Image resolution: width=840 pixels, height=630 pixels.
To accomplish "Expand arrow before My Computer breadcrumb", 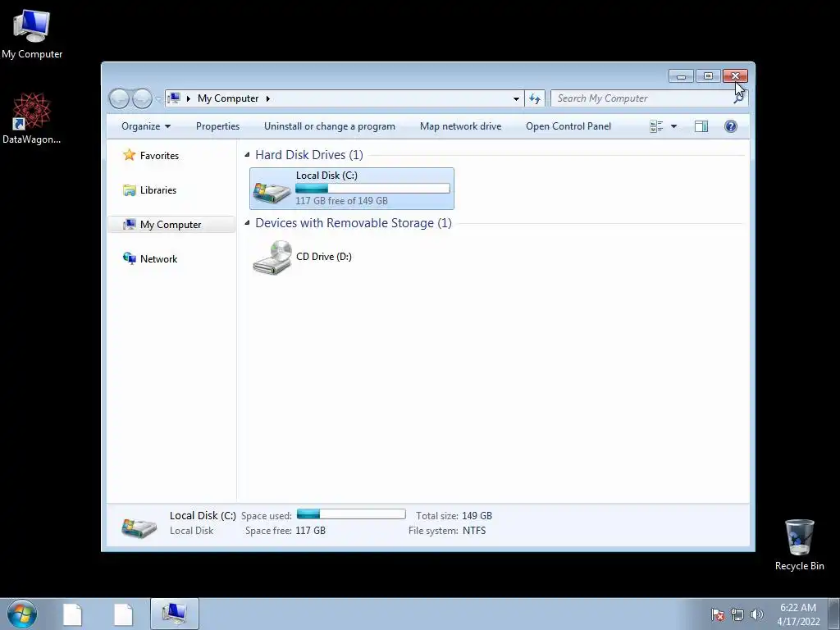I will [189, 98].
